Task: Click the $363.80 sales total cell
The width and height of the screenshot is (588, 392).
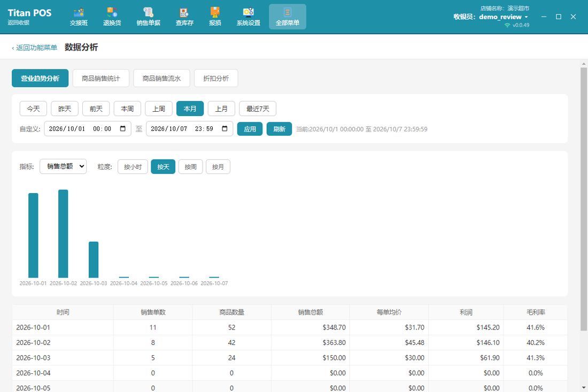Action: (x=311, y=342)
